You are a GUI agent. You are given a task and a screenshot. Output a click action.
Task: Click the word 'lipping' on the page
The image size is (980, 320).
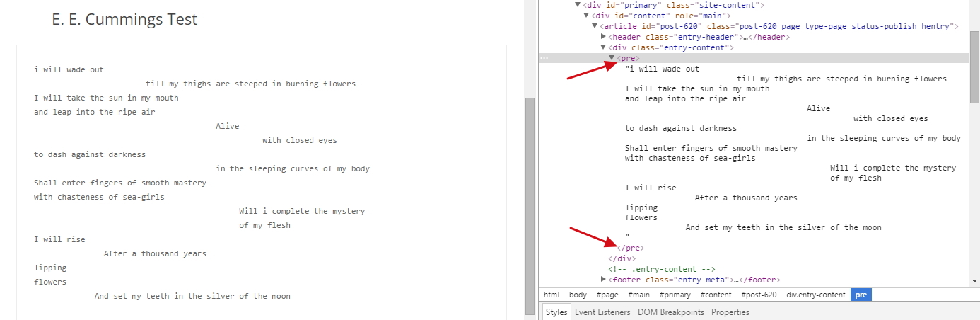tap(50, 268)
